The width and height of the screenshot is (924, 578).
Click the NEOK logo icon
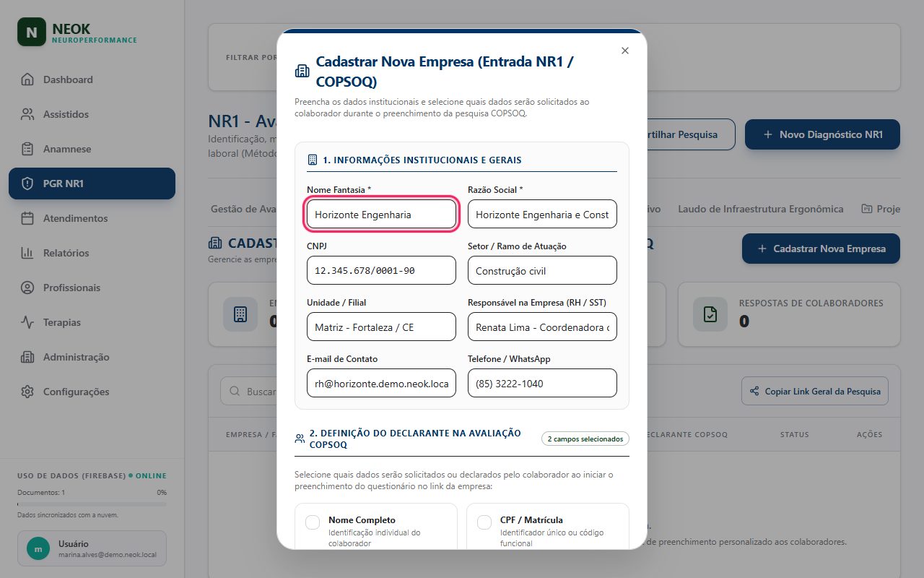tap(32, 32)
